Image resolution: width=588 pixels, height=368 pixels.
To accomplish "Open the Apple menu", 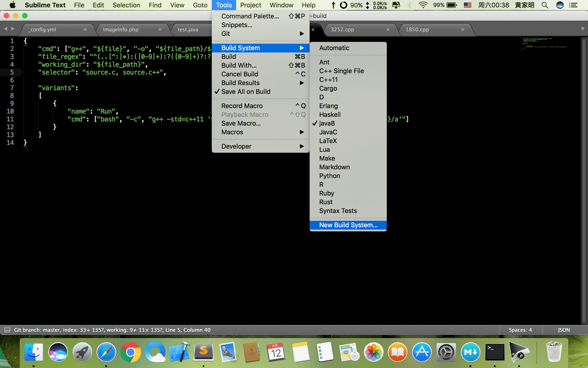I will [x=12, y=5].
